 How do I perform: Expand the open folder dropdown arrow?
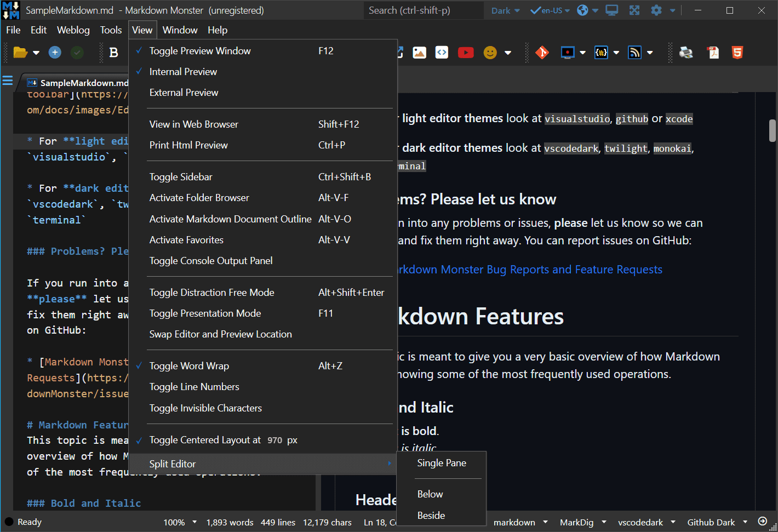[36, 53]
